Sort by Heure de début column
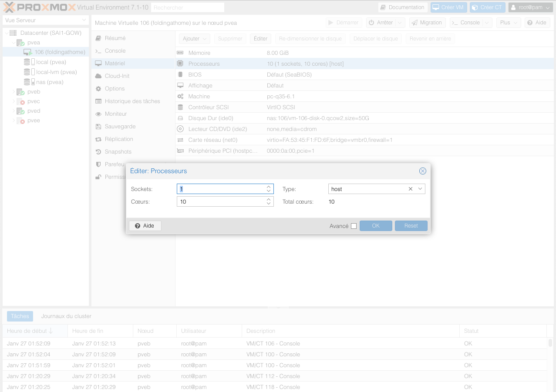Screen dimensions: 556x392 point(35,331)
